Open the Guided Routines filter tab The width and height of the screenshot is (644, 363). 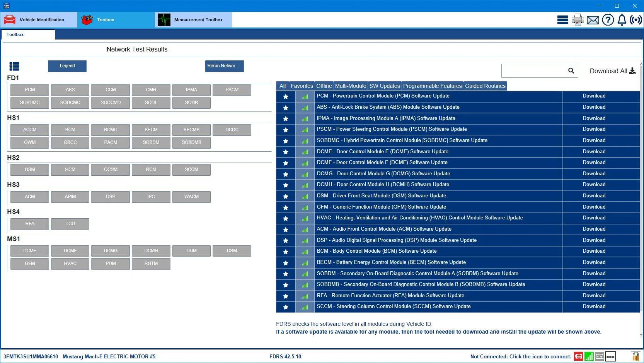[x=485, y=86]
